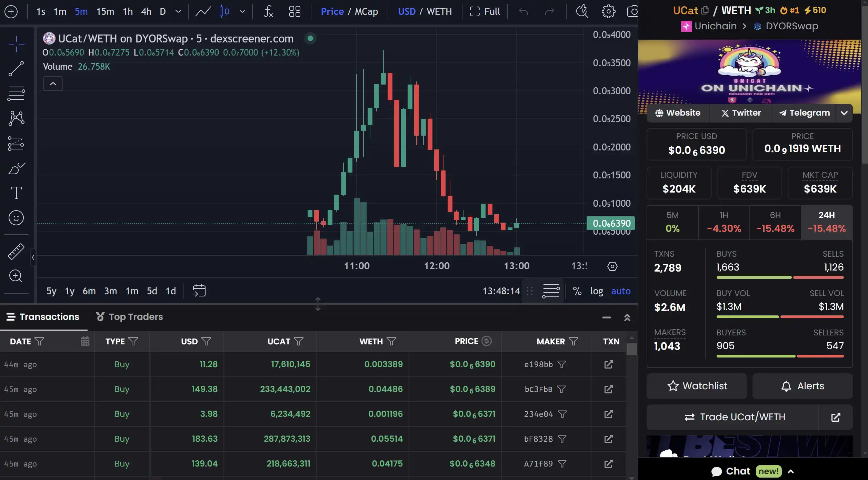Image resolution: width=868 pixels, height=480 pixels.
Task: Expand the social links dropdown
Action: point(845,113)
